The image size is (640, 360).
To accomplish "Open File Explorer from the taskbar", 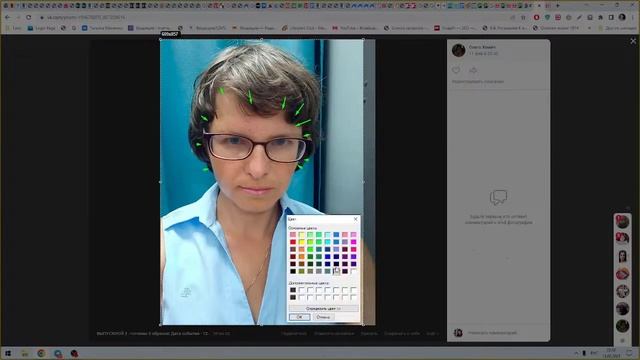I will point(24,353).
